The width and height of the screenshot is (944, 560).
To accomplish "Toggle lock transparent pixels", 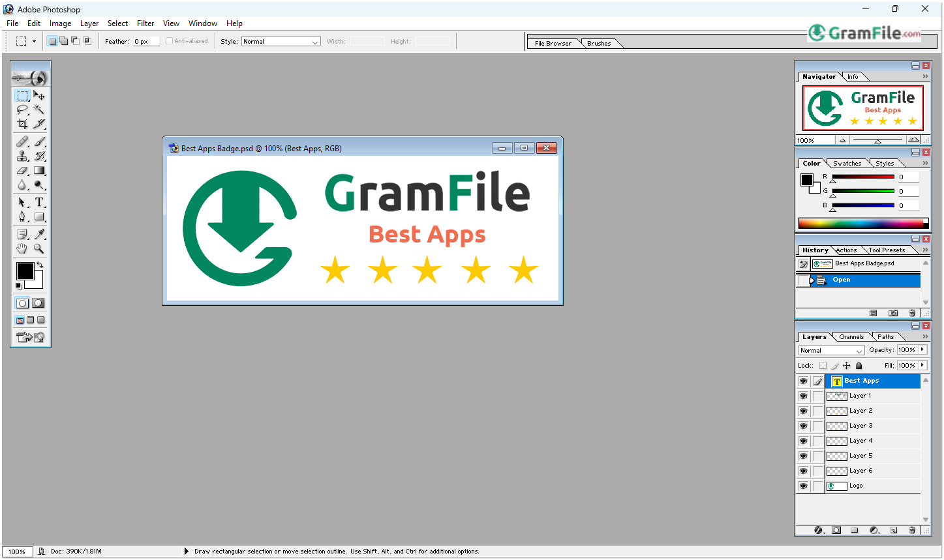I will (x=823, y=366).
